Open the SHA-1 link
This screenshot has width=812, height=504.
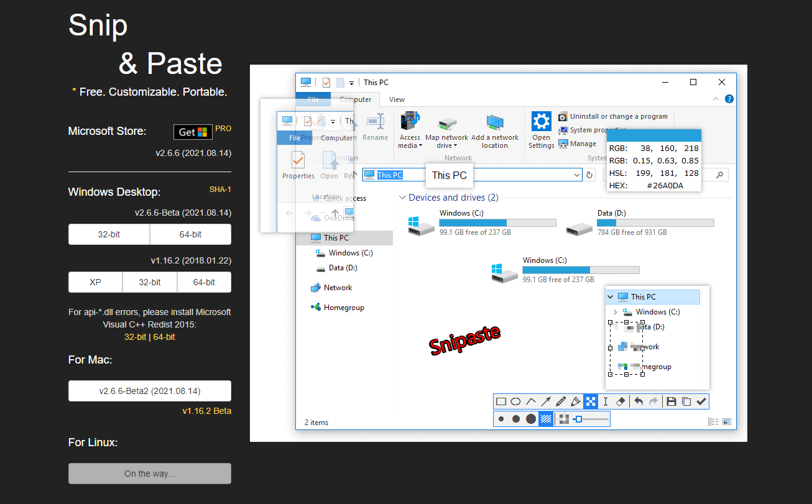(x=220, y=190)
